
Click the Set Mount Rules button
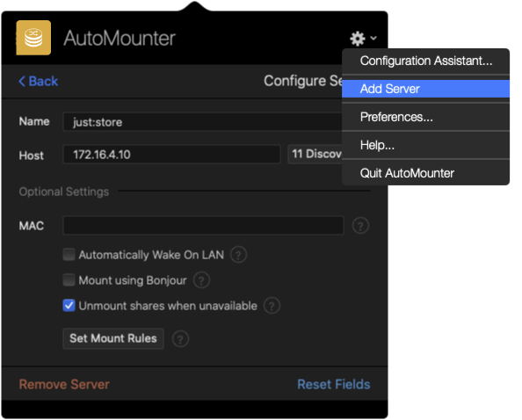[113, 338]
